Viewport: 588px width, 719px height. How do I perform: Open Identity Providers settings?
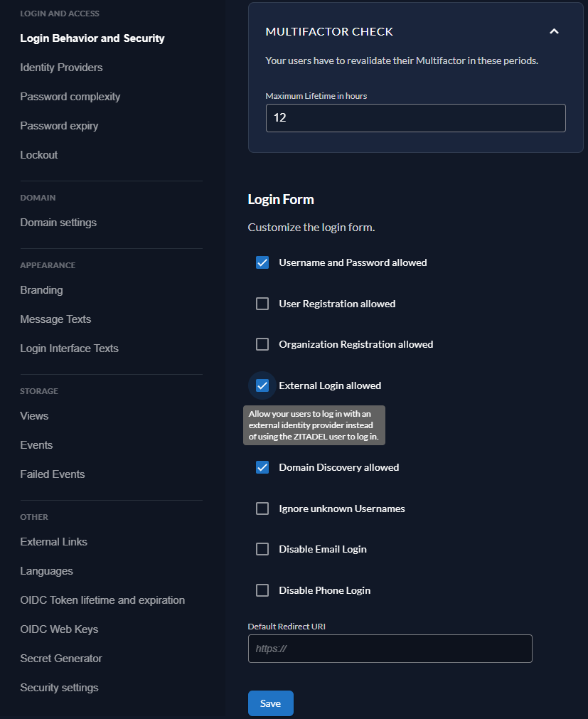click(61, 68)
